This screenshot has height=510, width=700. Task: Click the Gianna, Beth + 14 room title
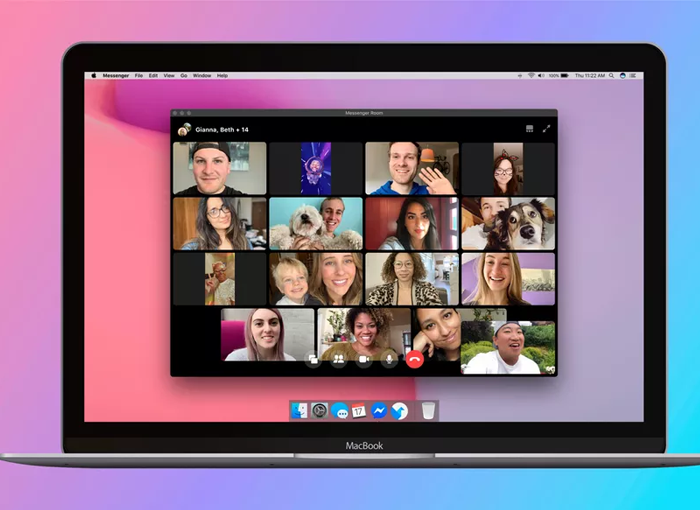(221, 130)
